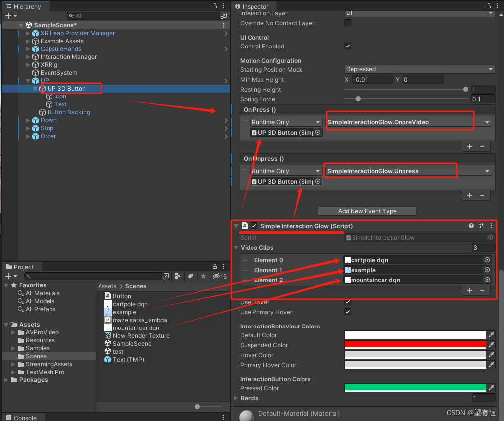The image size is (504, 421).
Task: Expand AVProVideo folder in Project
Action: [x=13, y=332]
